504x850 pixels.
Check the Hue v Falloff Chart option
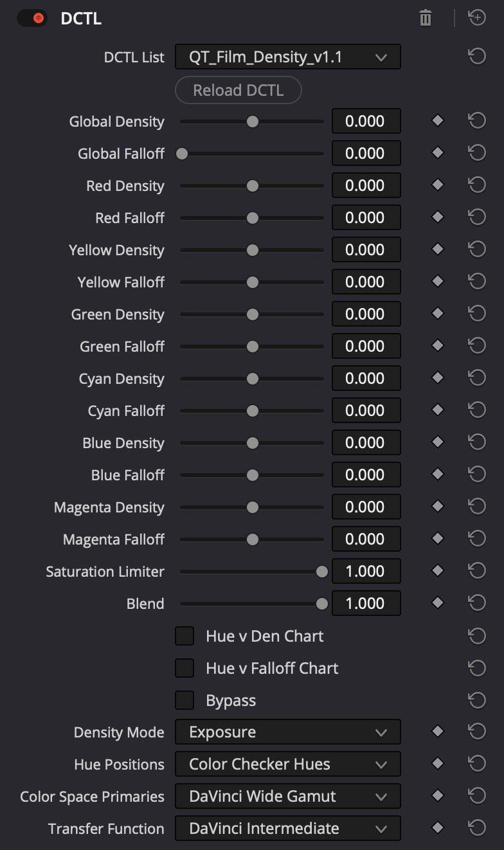coord(184,668)
